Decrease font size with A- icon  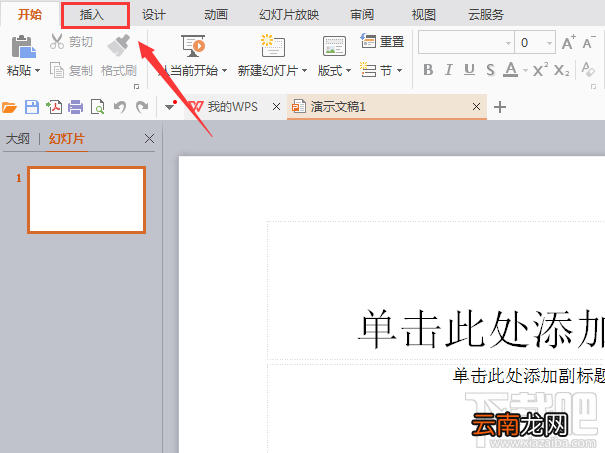(589, 42)
